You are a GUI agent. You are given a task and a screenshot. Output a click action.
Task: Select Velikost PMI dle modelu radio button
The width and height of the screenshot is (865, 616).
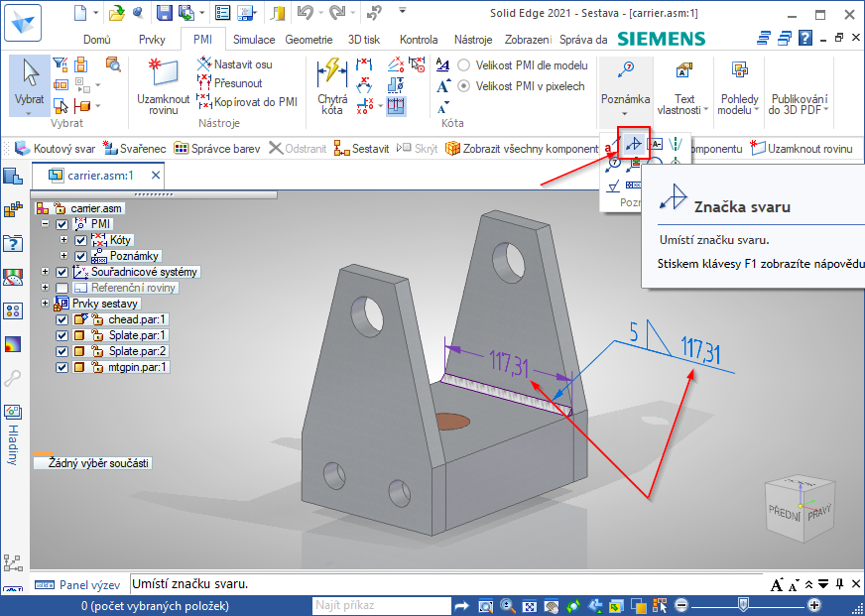465,64
